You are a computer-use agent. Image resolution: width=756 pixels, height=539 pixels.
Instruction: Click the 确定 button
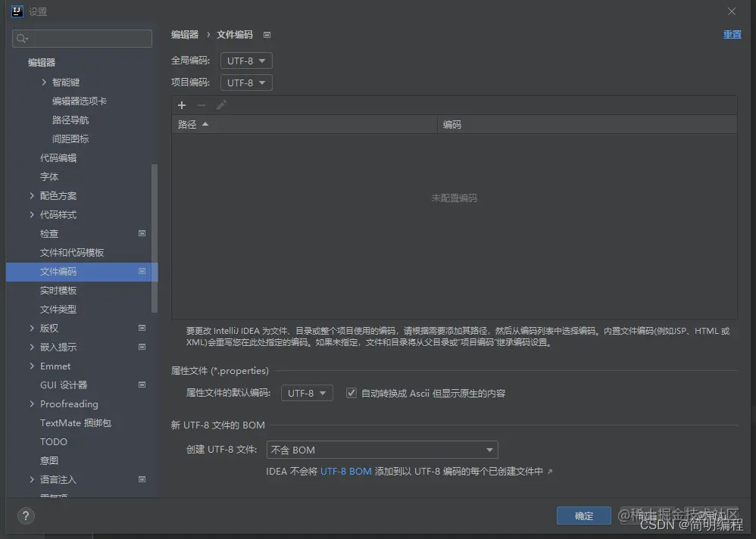pyautogui.click(x=583, y=516)
